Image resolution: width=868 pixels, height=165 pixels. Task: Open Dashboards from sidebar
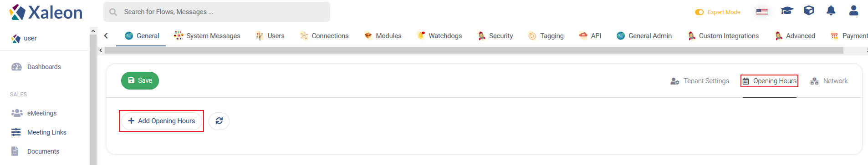click(x=44, y=67)
